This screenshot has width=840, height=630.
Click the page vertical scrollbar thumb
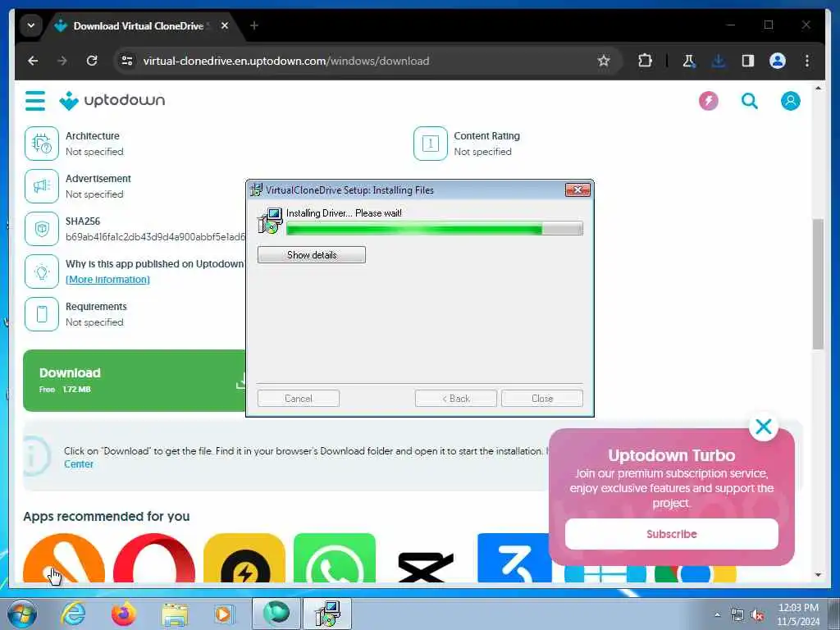[818, 284]
